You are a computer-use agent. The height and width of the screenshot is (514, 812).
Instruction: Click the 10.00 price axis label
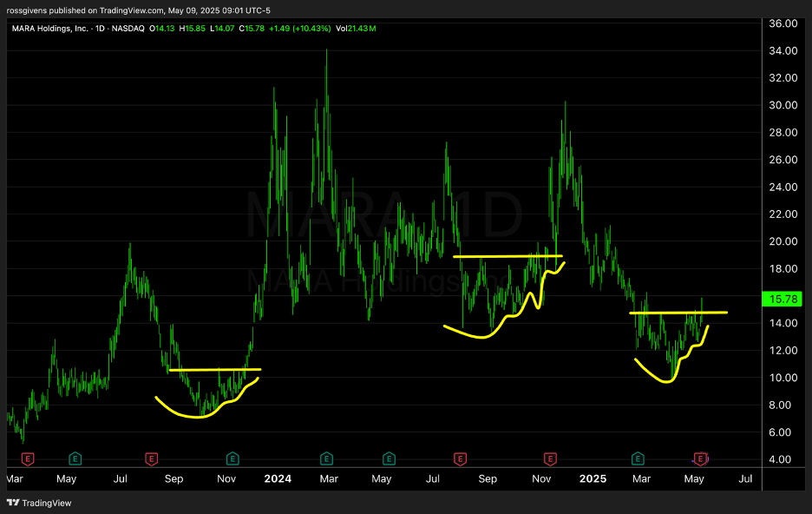(783, 378)
